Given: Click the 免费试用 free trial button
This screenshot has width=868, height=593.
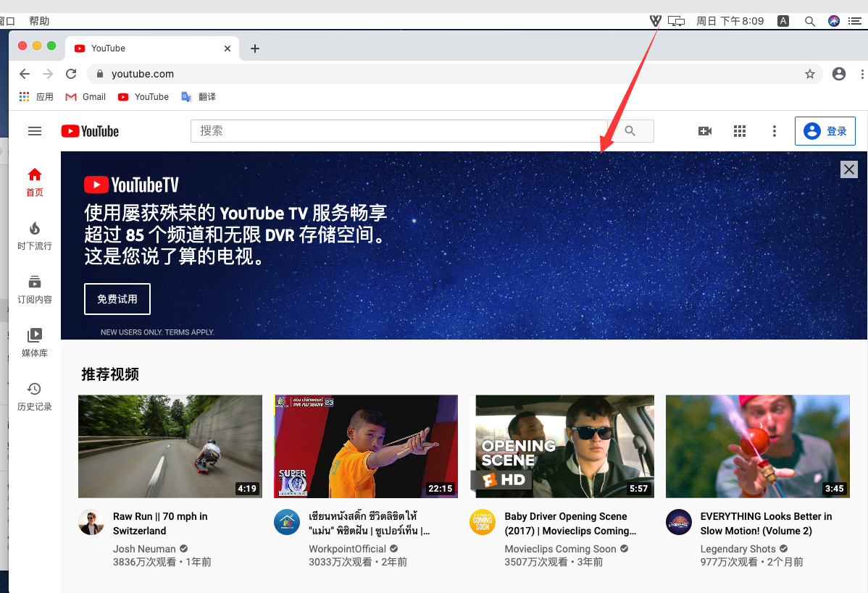Looking at the screenshot, I should click(117, 299).
